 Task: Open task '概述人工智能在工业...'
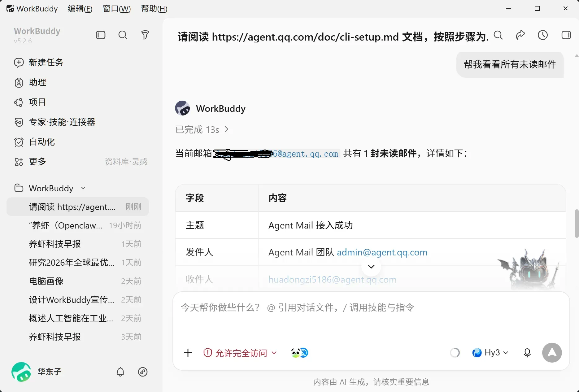[x=78, y=318]
